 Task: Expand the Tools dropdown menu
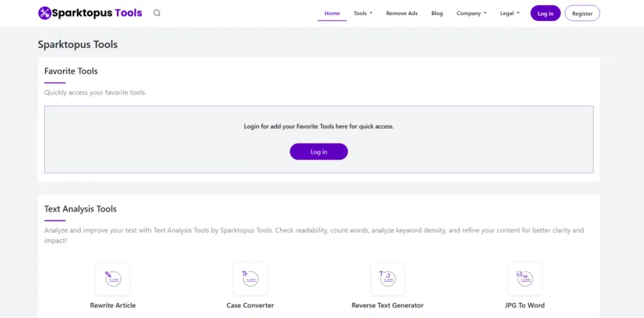click(x=362, y=13)
